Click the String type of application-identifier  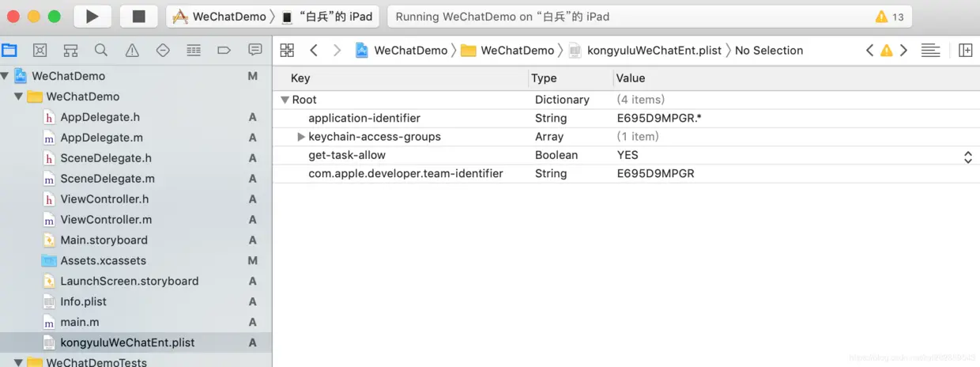coord(551,118)
